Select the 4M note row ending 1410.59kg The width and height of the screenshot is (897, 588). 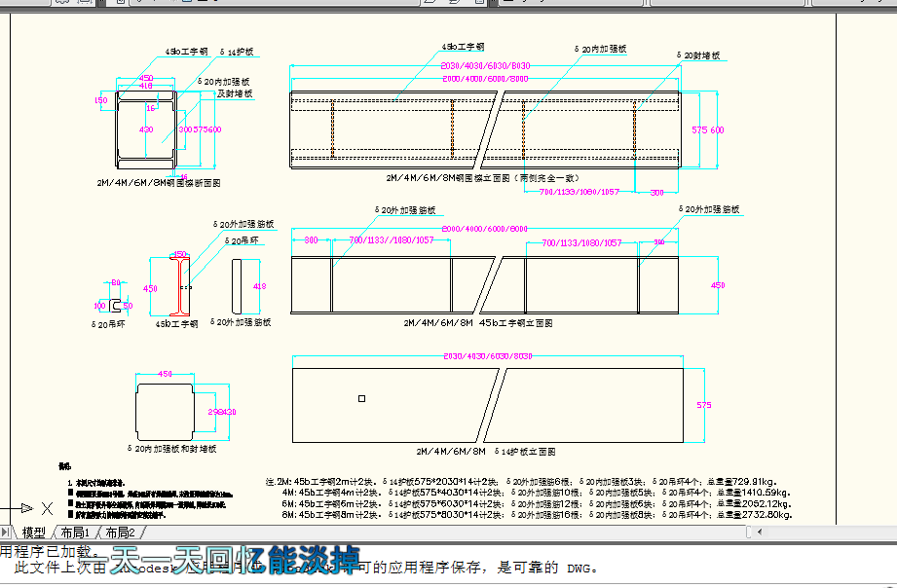pyautogui.click(x=537, y=493)
